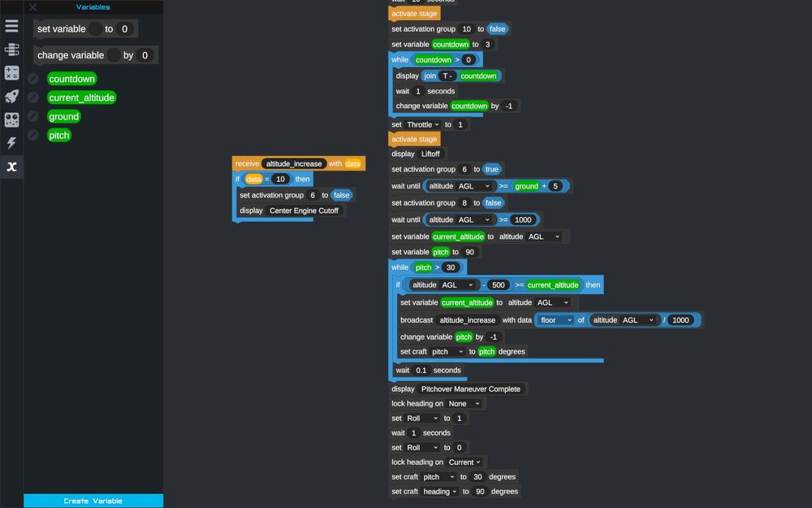Select the Variables panel title tab
The image size is (812, 508).
[93, 7]
